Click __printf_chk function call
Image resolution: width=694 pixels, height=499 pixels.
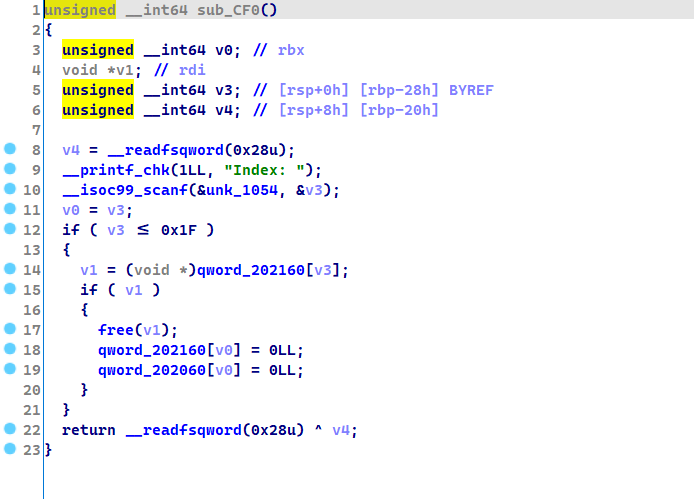point(116,170)
